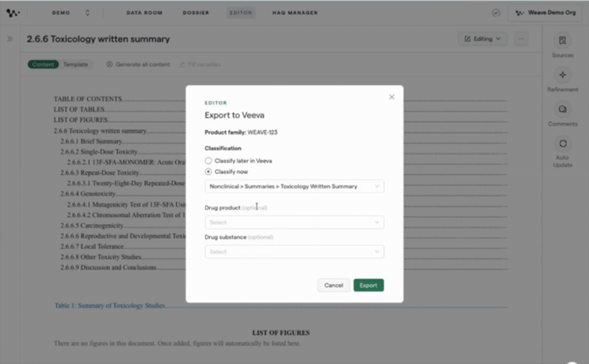This screenshot has height=364, width=589.
Task: Click 2.6.6.9 Discussion and Conclusions entry
Action: click(x=108, y=267)
